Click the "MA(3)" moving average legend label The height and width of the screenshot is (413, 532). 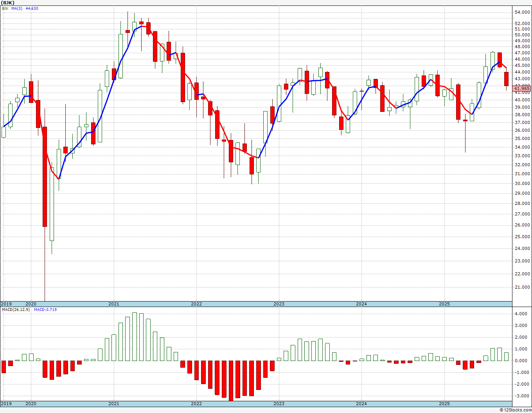18,8
